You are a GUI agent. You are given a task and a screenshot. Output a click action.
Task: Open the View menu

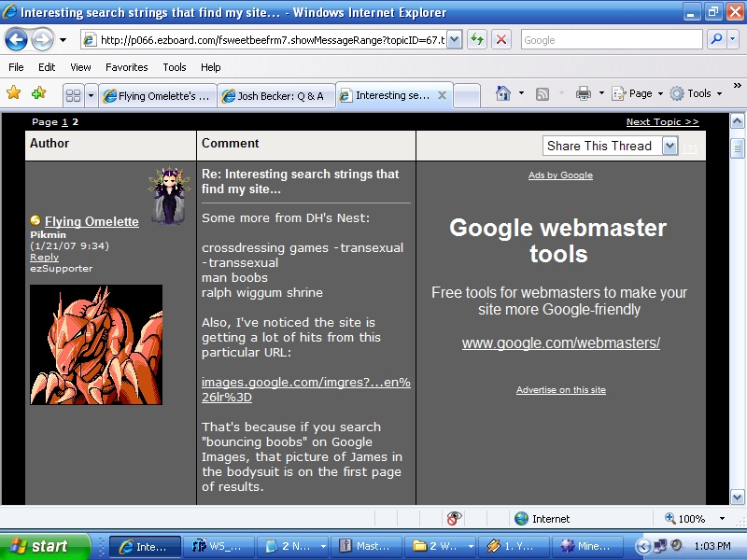(80, 67)
